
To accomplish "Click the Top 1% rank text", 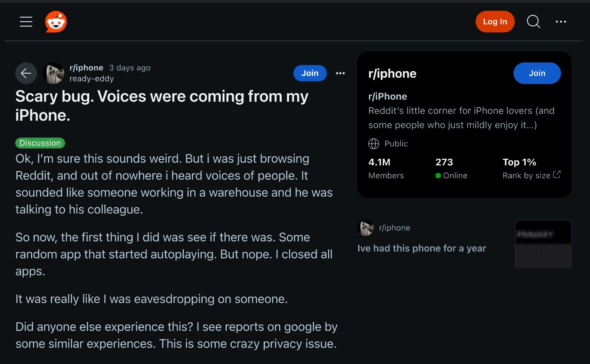I will tap(519, 162).
